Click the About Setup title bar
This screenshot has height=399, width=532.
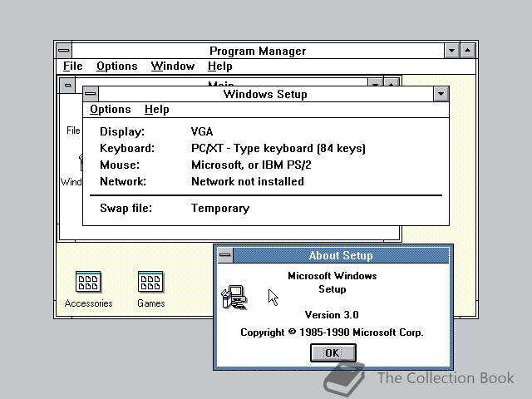[x=341, y=255]
